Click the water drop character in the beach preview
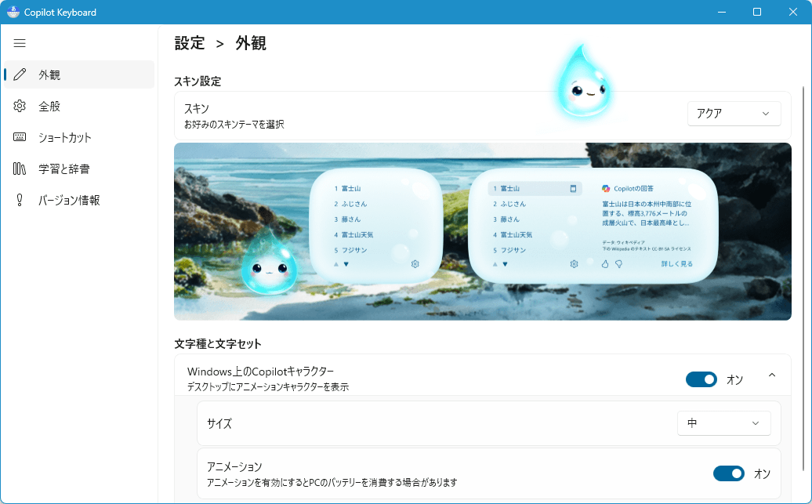 coord(269,263)
